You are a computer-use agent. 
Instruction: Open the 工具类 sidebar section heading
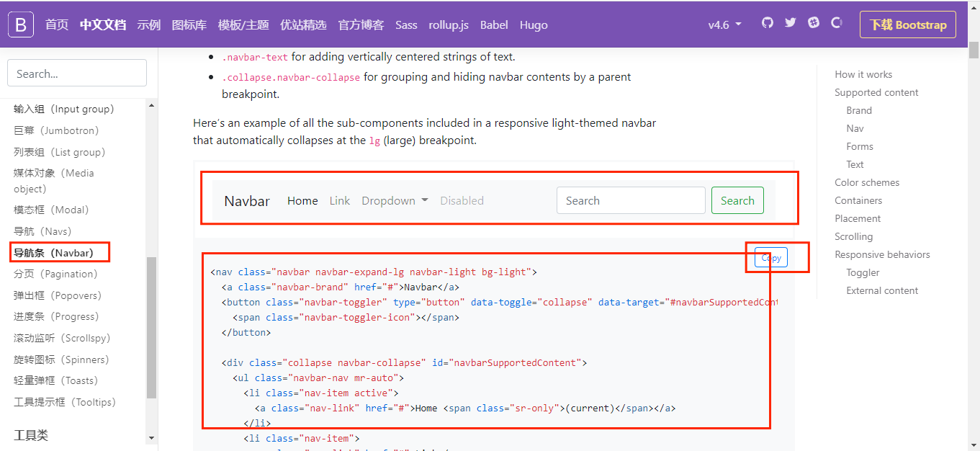click(31, 435)
